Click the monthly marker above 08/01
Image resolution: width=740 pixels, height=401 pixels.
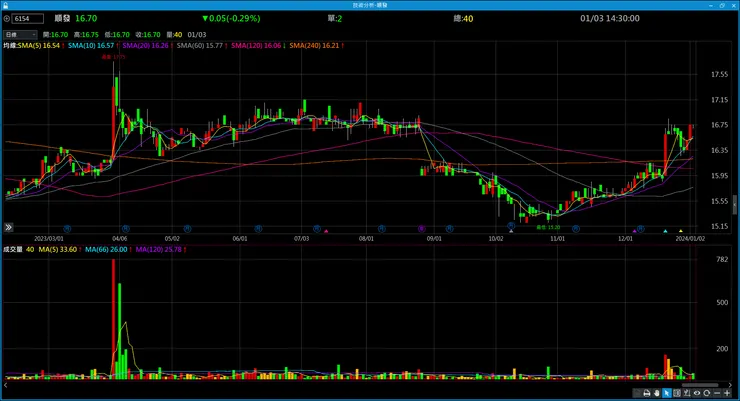coord(382,229)
